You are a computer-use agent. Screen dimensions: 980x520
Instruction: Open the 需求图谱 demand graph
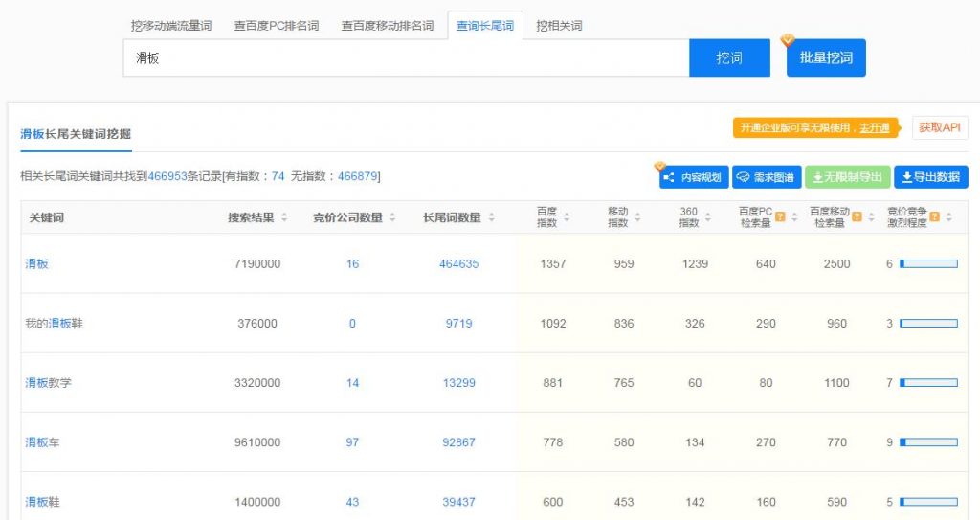tap(766, 177)
